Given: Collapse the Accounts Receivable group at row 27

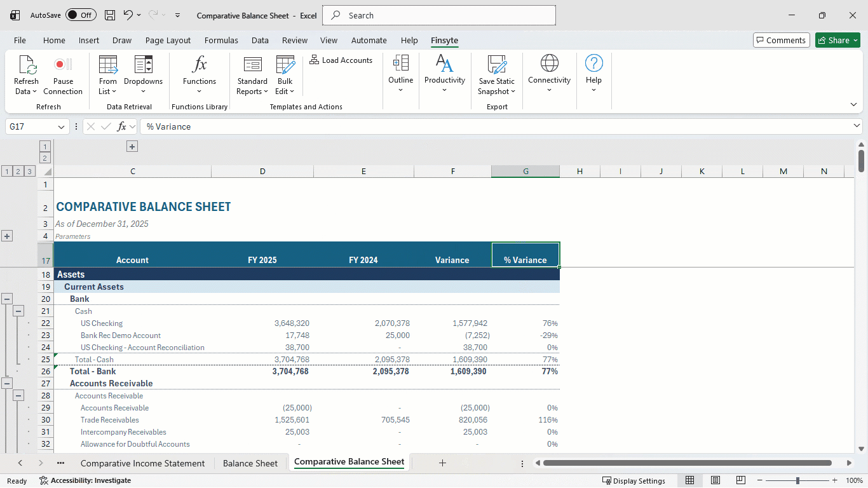Looking at the screenshot, I should (7, 383).
